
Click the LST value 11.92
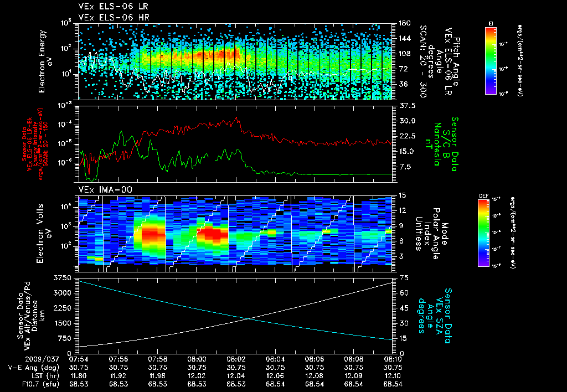pos(118,376)
